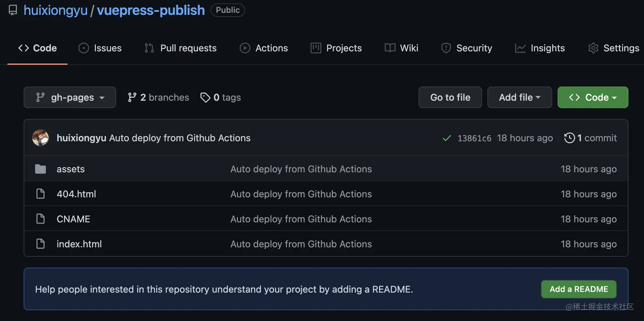Image resolution: width=644 pixels, height=321 pixels.
Task: Click the Public visibility badge
Action: pos(227,10)
